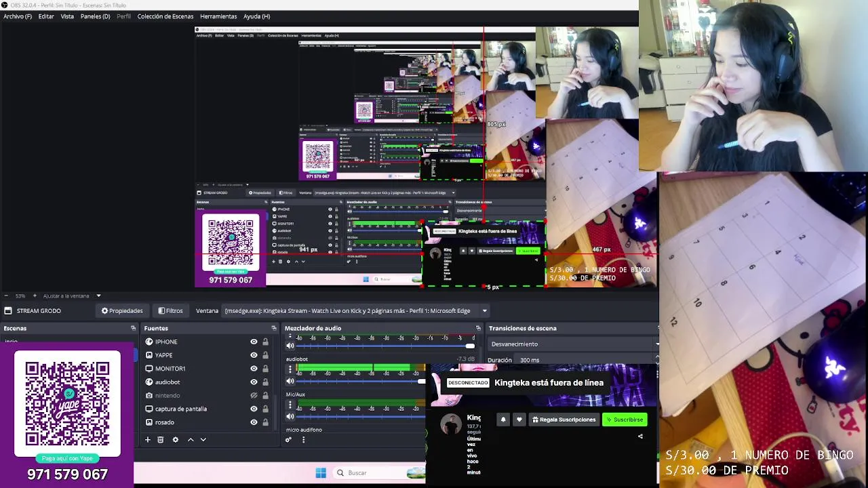Image resolution: width=868 pixels, height=488 pixels.
Task: Zoom out the preview with minus icon
Action: tap(6, 296)
